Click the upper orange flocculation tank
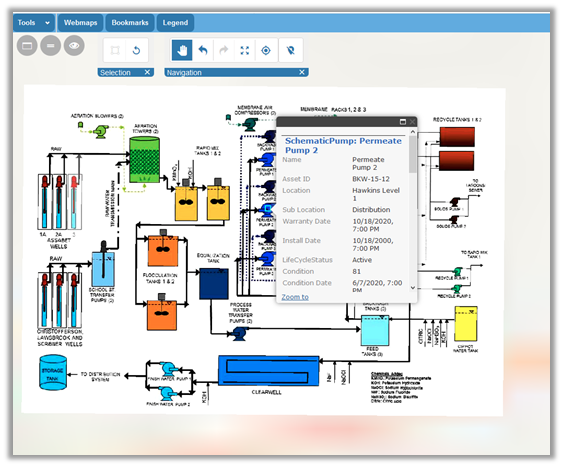Image resolution: width=563 pixels, height=467 pixels. point(163,251)
